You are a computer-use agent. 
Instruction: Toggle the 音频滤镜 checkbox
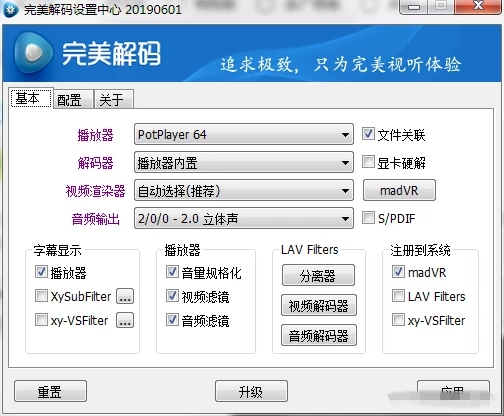click(172, 320)
